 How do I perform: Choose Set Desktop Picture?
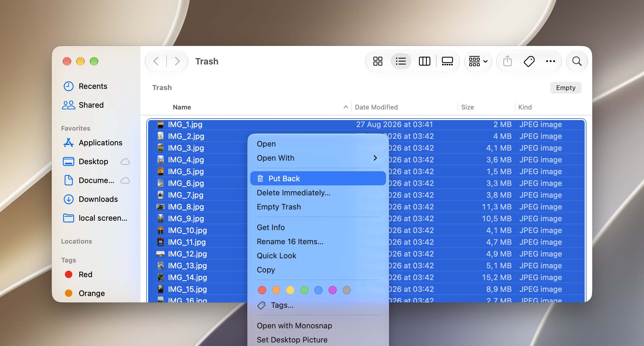click(318, 340)
